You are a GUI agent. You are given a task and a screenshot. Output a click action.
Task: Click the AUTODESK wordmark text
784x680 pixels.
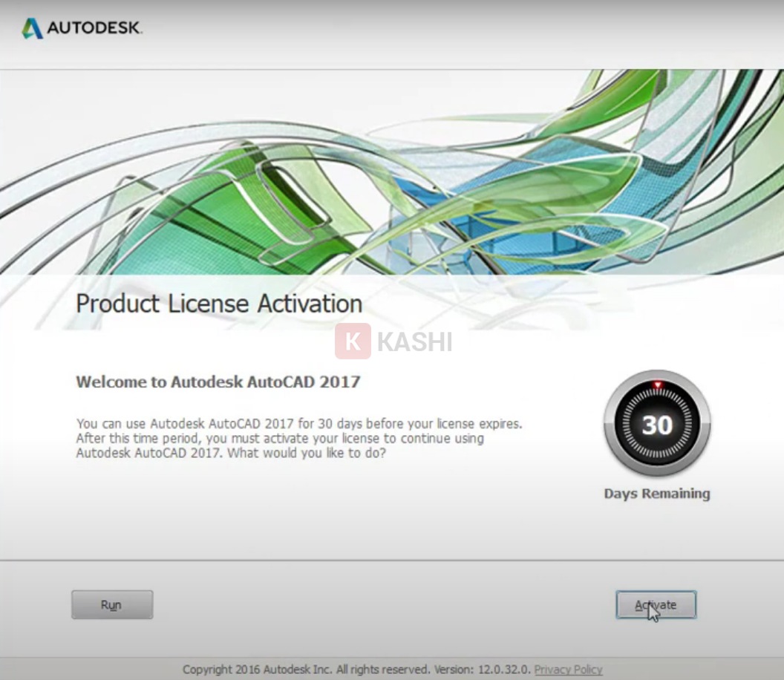(94, 29)
